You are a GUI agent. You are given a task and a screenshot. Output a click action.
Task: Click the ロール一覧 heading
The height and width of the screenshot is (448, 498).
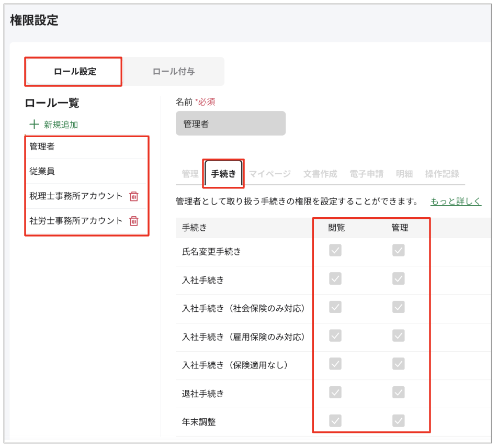click(x=52, y=103)
